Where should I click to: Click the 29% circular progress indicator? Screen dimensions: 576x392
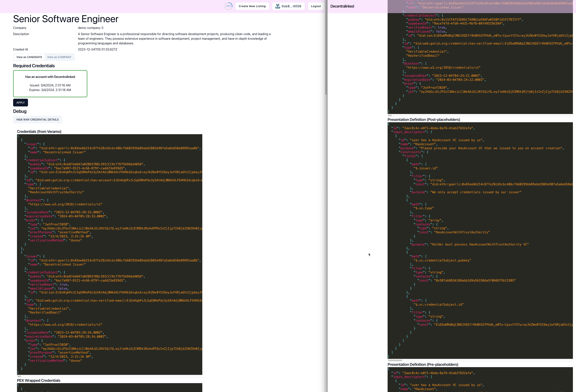click(x=228, y=6)
